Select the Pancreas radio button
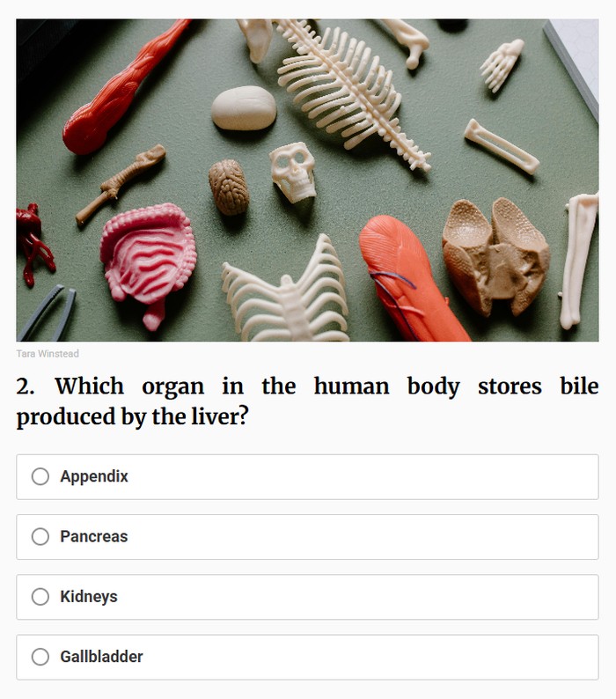Viewport: 616px width, 699px height. pyautogui.click(x=40, y=536)
